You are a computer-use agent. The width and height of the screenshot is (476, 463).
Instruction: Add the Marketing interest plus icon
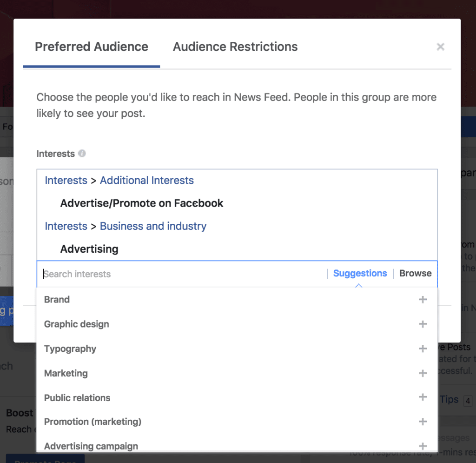click(423, 373)
